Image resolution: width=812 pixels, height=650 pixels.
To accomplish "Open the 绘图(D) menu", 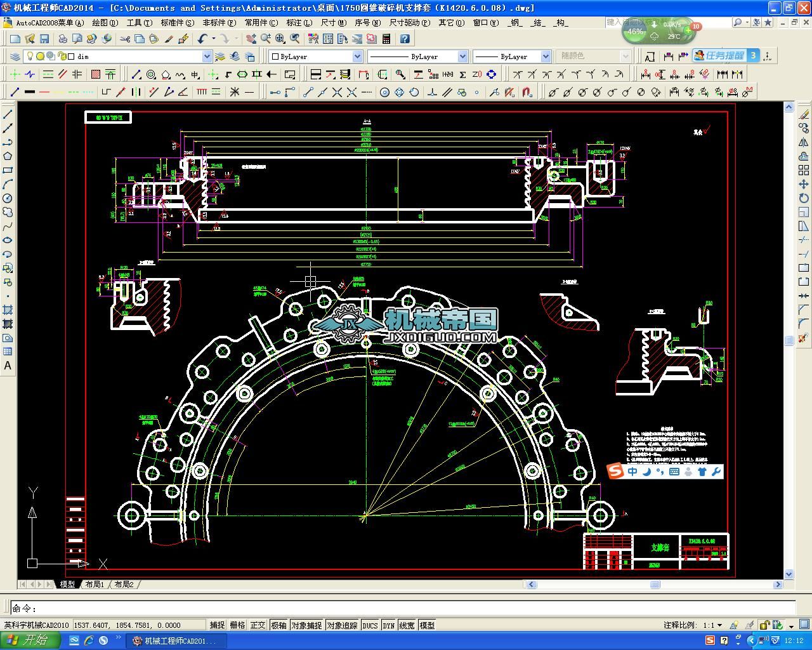I will pyautogui.click(x=105, y=22).
